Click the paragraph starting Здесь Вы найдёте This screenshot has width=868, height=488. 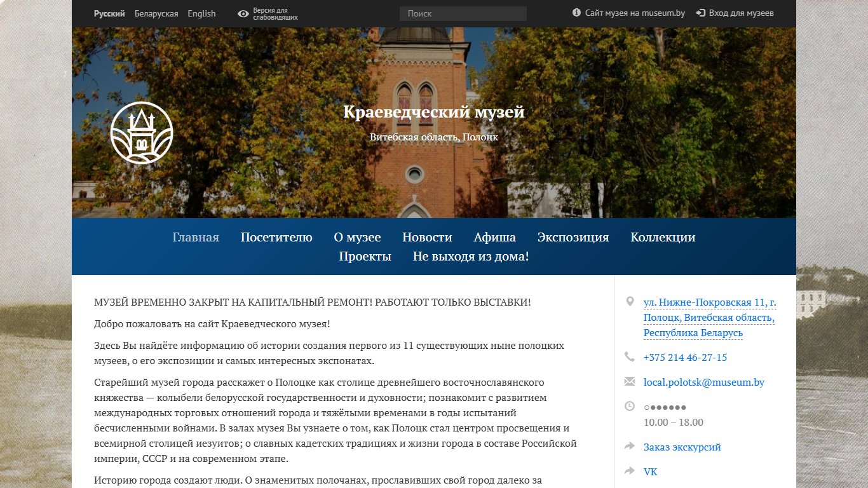pos(329,353)
